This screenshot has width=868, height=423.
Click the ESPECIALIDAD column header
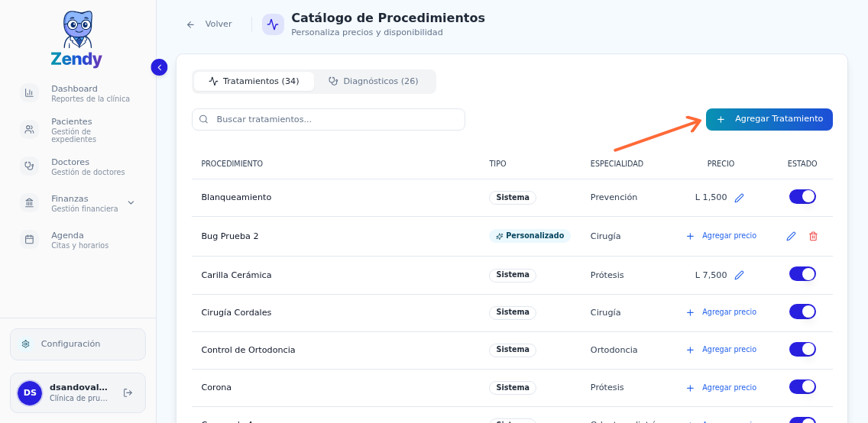click(617, 163)
